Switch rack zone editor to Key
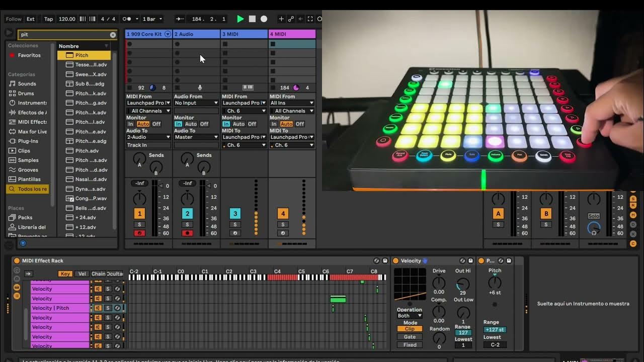644x362 pixels. tap(65, 274)
